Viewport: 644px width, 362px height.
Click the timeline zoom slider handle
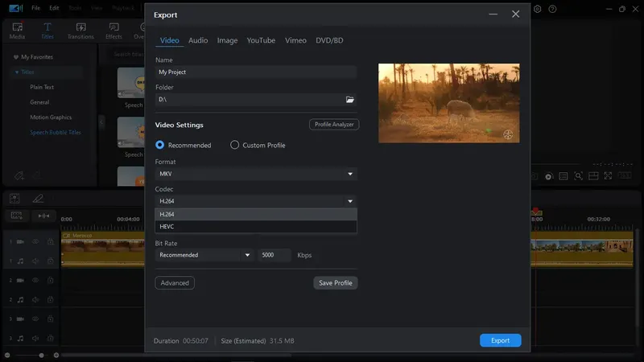(41, 355)
